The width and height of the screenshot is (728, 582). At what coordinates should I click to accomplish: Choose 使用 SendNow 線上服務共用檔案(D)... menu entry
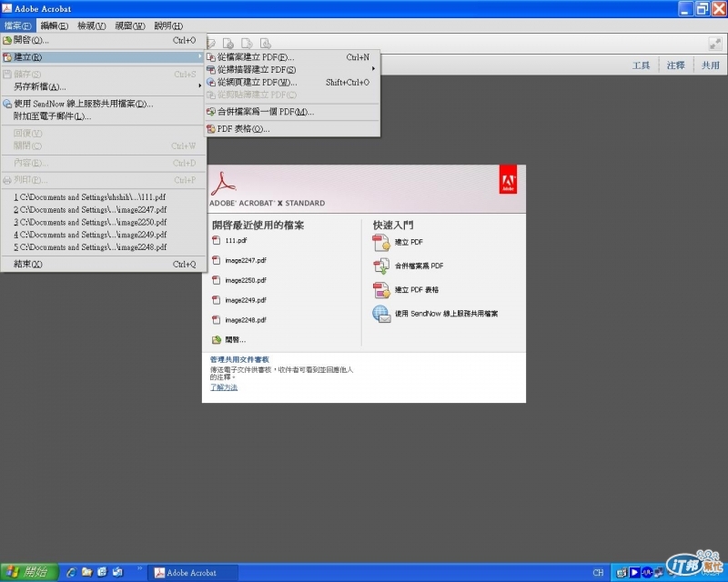104,104
